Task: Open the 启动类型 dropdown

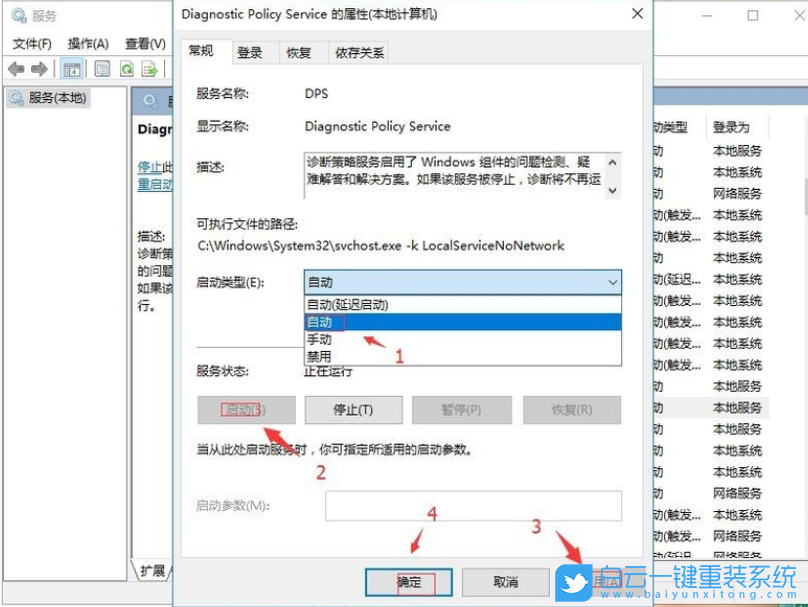Action: [610, 282]
